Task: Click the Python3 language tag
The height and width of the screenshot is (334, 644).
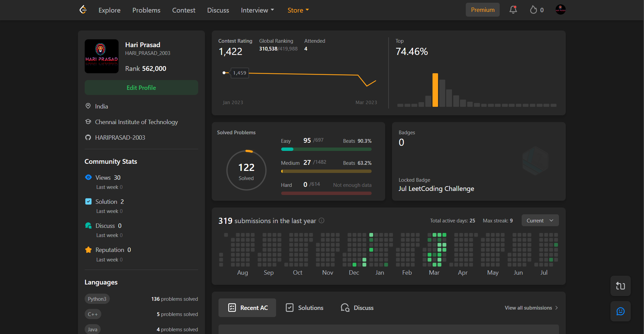Action: (97, 299)
